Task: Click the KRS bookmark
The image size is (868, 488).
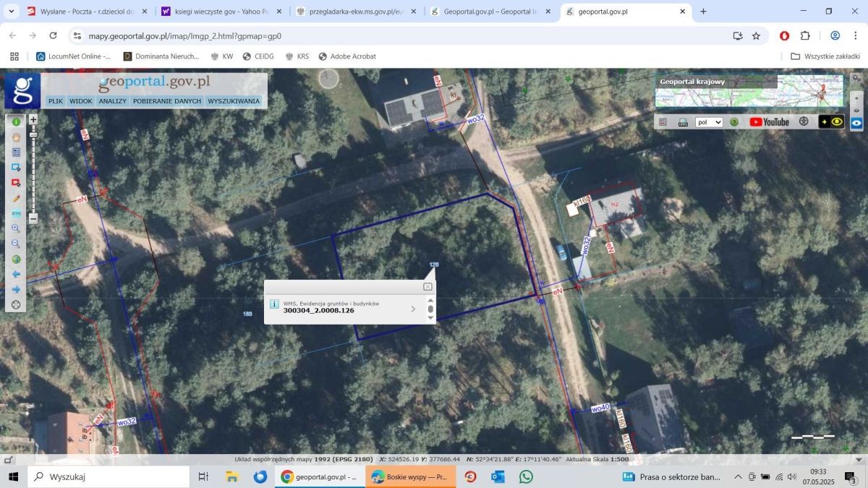Action: (297, 56)
